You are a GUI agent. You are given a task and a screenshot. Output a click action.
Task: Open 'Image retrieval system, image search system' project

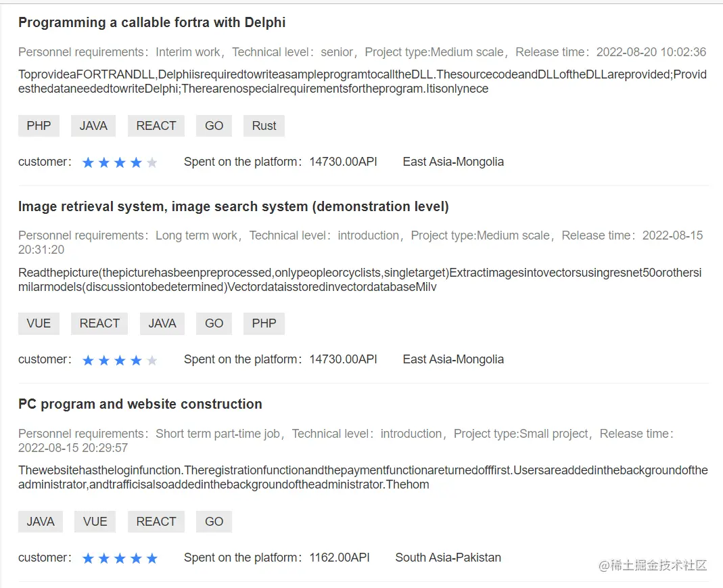coord(233,206)
